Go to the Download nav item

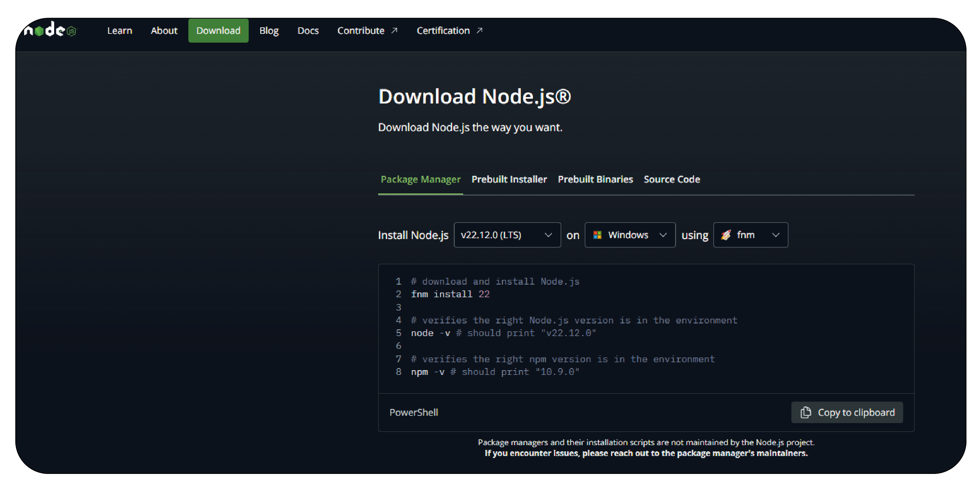click(218, 30)
